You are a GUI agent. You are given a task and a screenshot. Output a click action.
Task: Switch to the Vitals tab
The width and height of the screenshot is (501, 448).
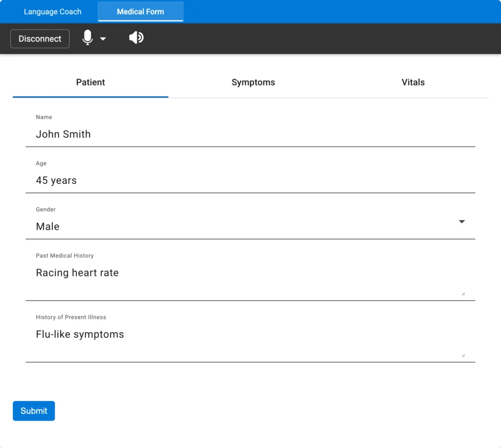click(413, 83)
